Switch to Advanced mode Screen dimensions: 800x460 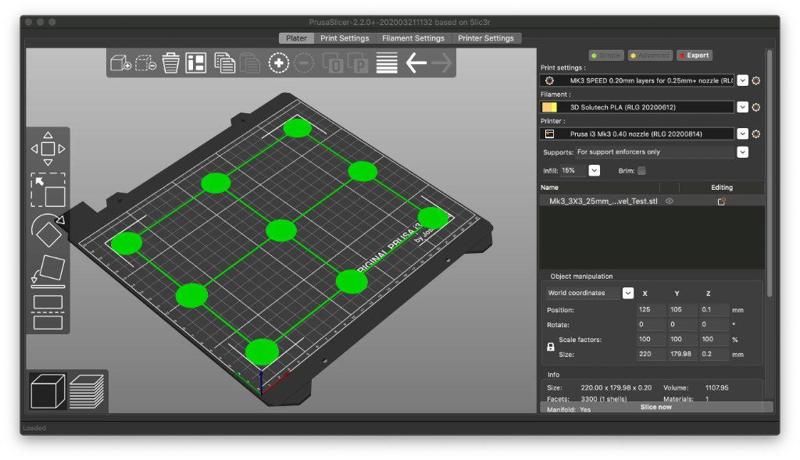650,55
